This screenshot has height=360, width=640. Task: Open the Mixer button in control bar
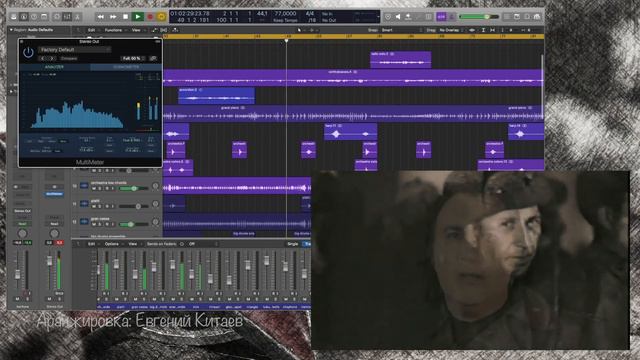67,17
